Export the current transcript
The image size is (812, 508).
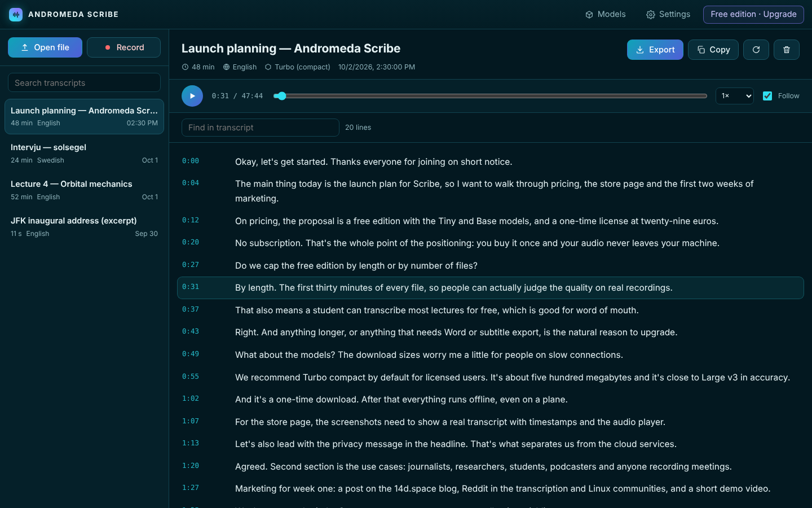(x=655, y=50)
